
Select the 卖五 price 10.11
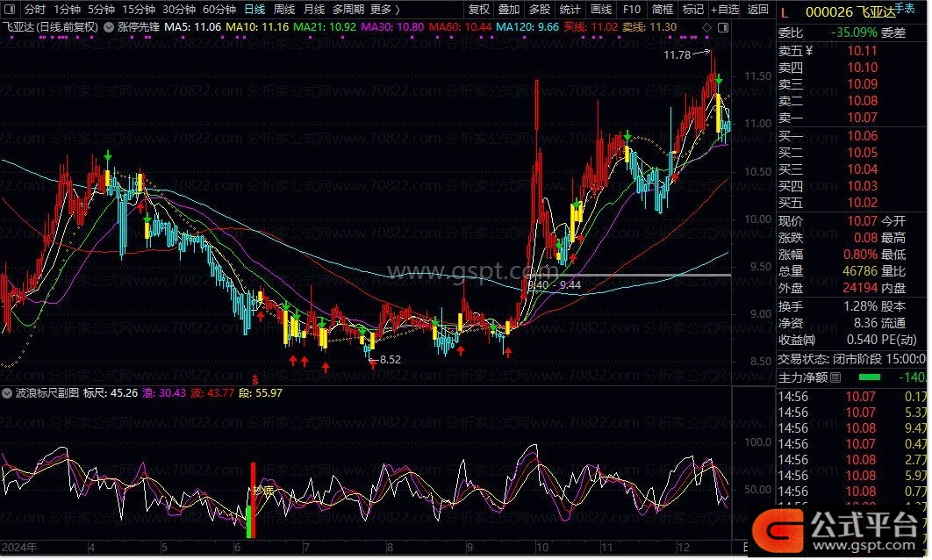click(862, 51)
